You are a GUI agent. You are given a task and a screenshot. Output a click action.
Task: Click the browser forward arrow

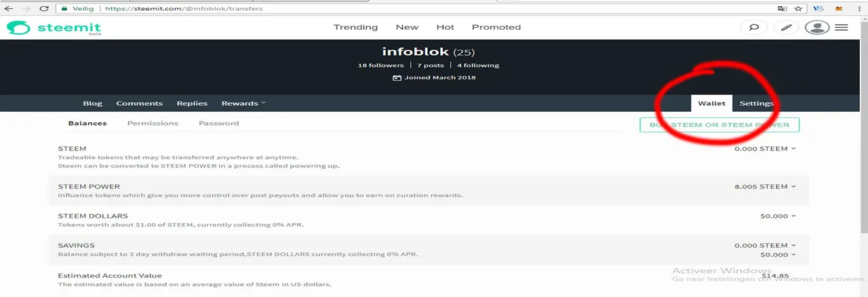[x=28, y=9]
